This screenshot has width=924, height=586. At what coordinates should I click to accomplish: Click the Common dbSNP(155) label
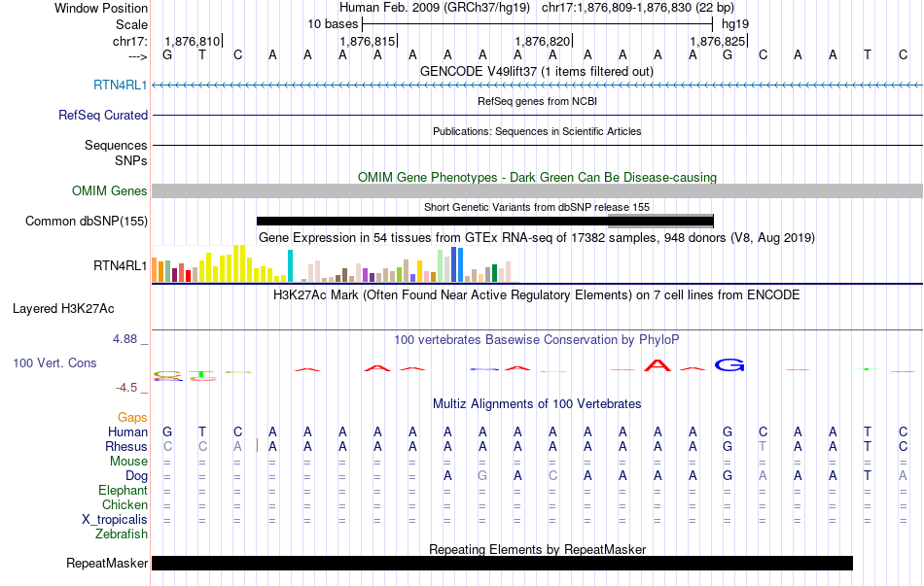click(x=86, y=222)
